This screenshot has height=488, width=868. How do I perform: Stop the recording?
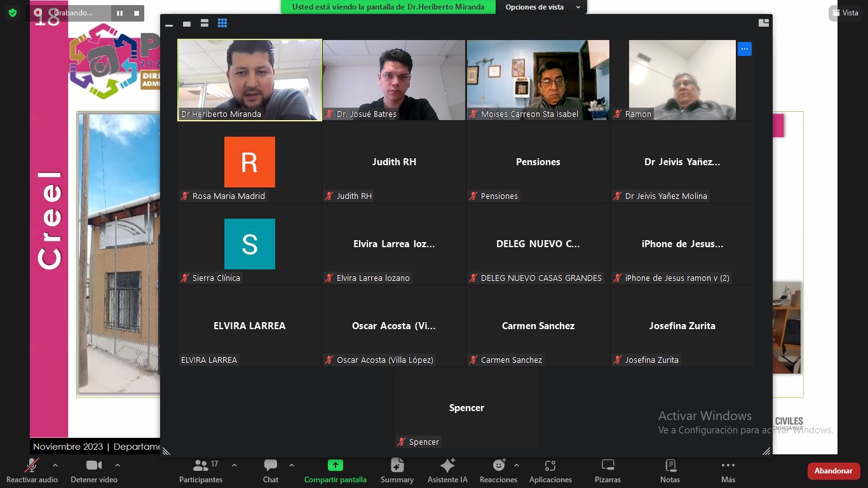coord(136,13)
